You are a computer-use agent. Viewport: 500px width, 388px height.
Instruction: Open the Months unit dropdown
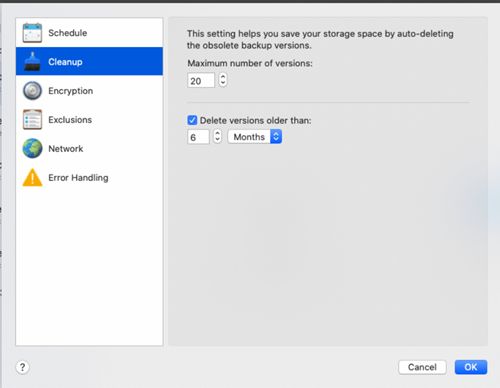point(255,137)
